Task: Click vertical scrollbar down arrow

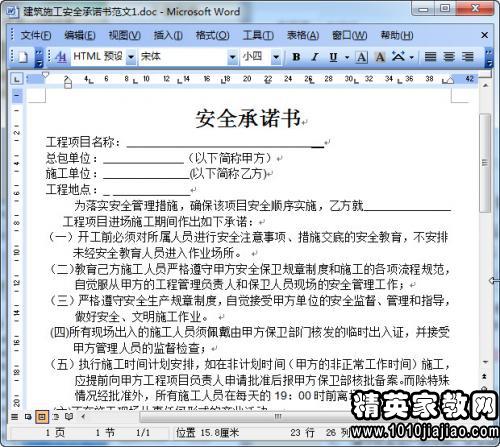Action: 485,362
